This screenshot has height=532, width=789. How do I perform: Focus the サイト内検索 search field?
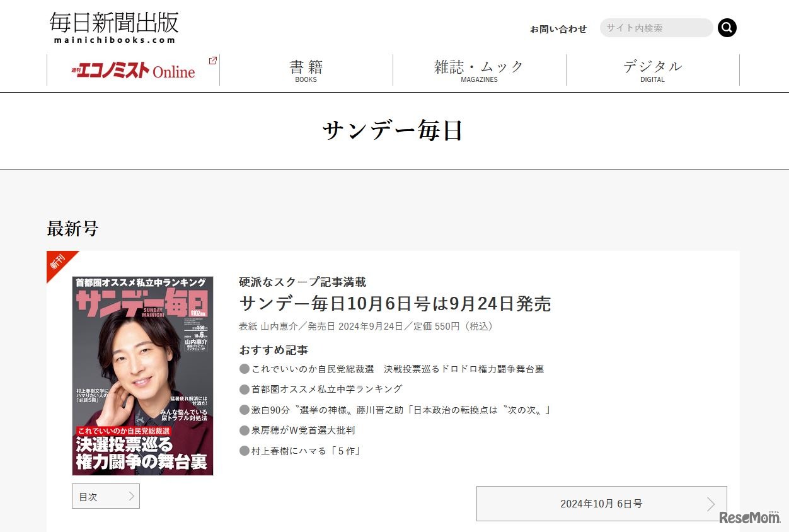coord(656,28)
